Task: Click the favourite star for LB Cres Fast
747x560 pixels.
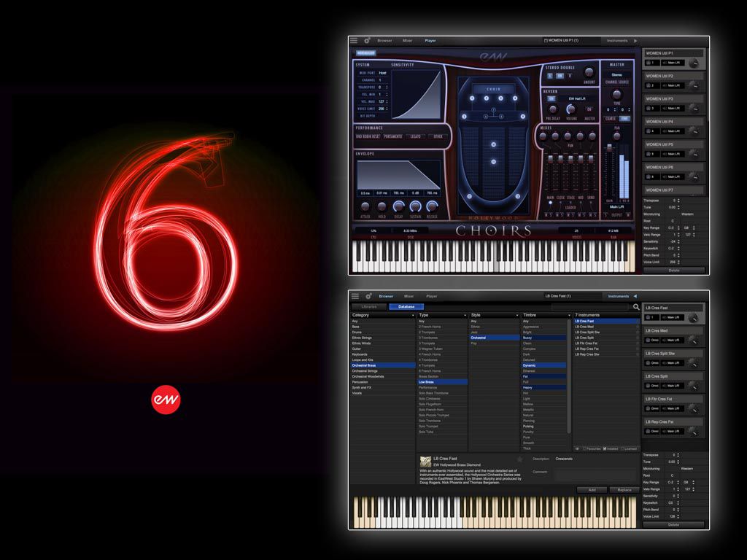Action: pyautogui.click(x=520, y=459)
